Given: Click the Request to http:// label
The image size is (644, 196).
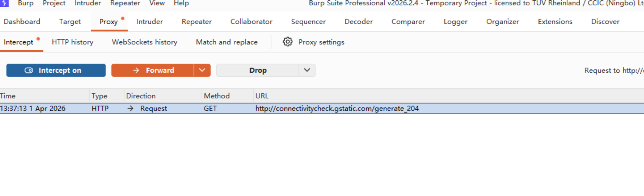Looking at the screenshot, I should (614, 70).
